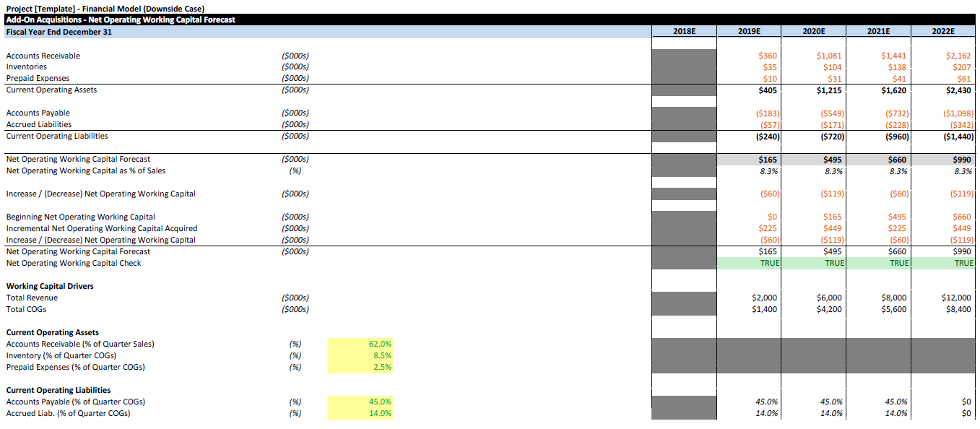Click the 2022E column header
Screen dimensions: 980x429
942,32
